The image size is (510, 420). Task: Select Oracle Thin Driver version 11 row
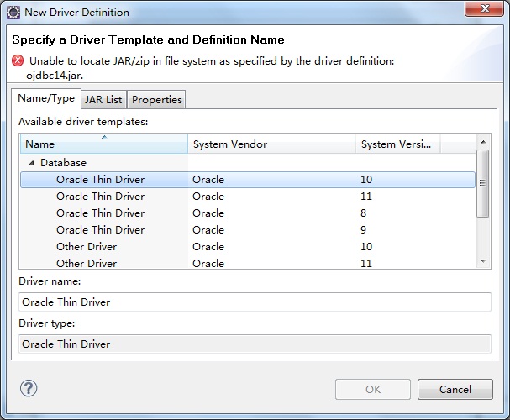[x=248, y=197]
